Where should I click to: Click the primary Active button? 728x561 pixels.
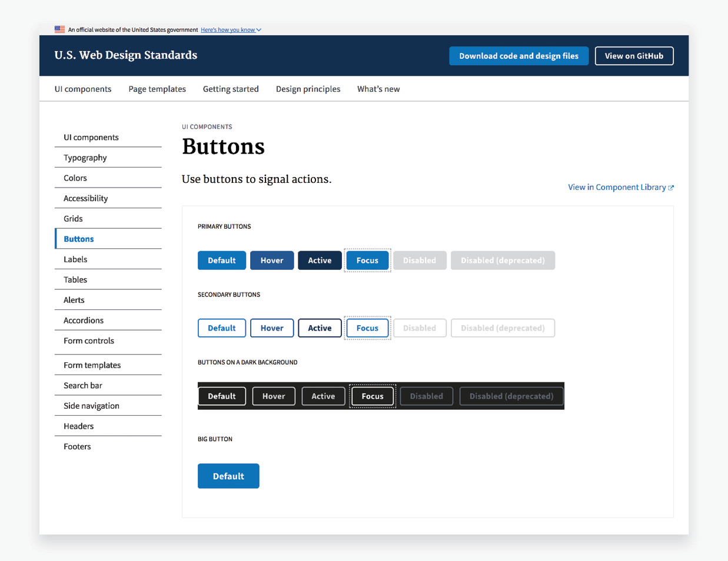320,261
